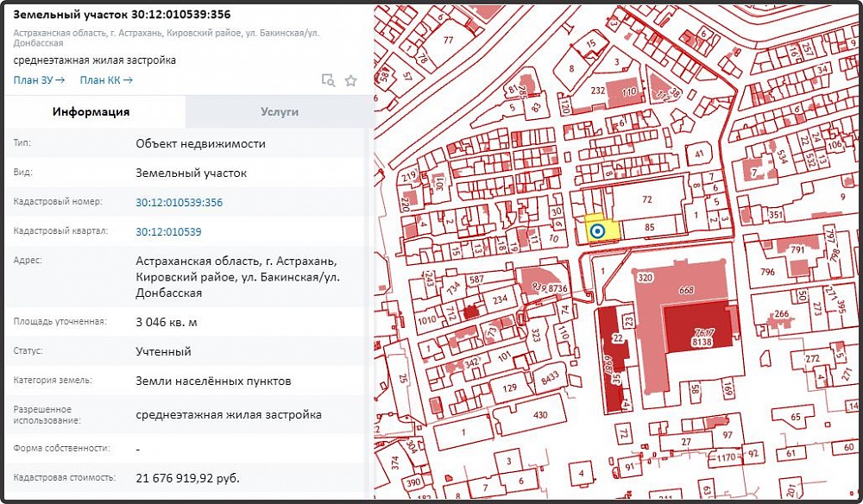Viewport: 863px width, 504px height.
Task: Click parcel 85 next to the marker
Action: click(x=652, y=226)
